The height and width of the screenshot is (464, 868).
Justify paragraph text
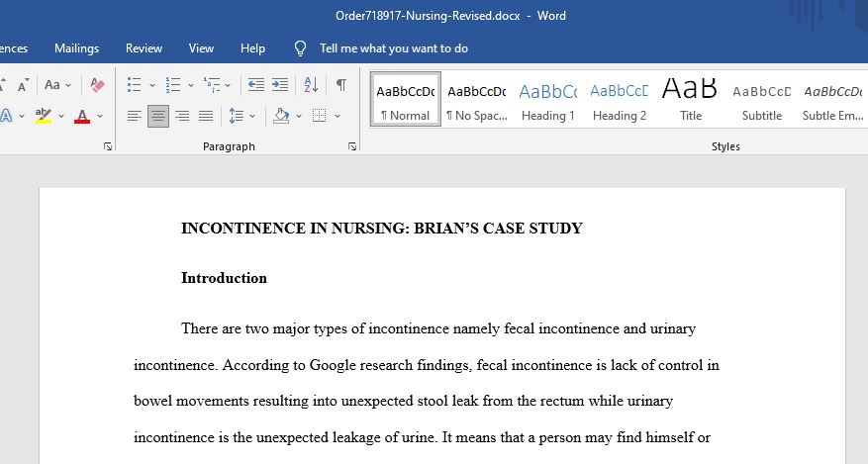click(206, 116)
